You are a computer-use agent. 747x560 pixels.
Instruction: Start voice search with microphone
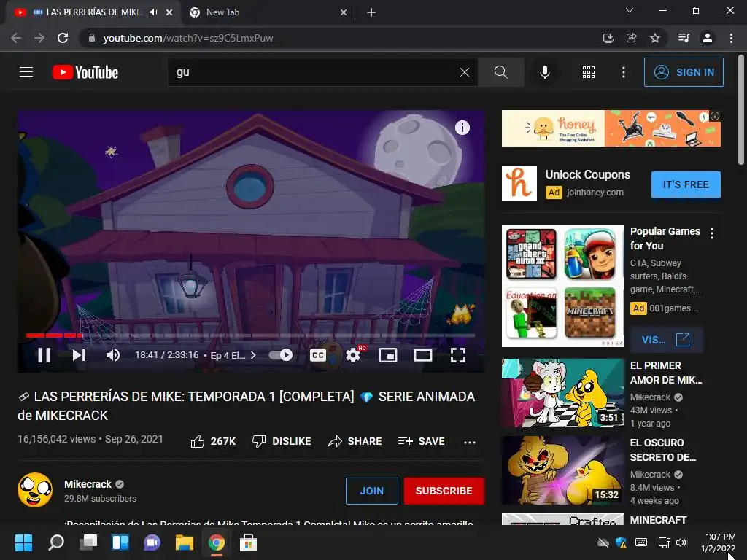click(x=544, y=72)
